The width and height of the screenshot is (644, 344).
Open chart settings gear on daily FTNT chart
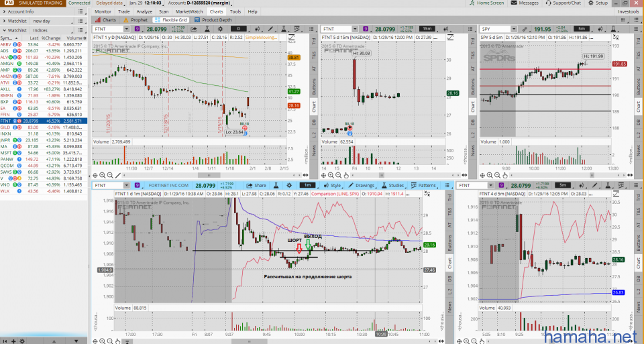click(x=220, y=29)
